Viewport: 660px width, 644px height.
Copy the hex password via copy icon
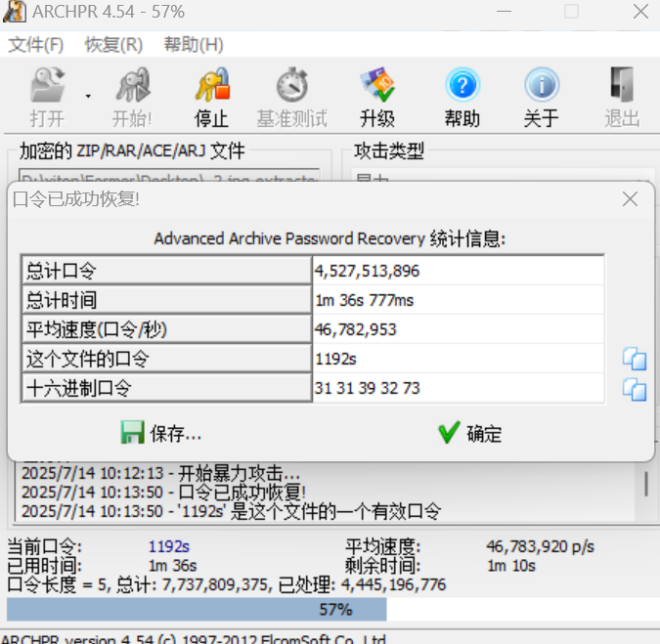click(x=635, y=390)
